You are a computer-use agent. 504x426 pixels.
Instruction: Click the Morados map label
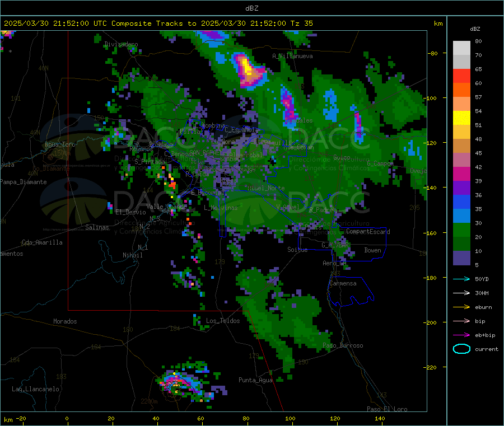coord(65,321)
